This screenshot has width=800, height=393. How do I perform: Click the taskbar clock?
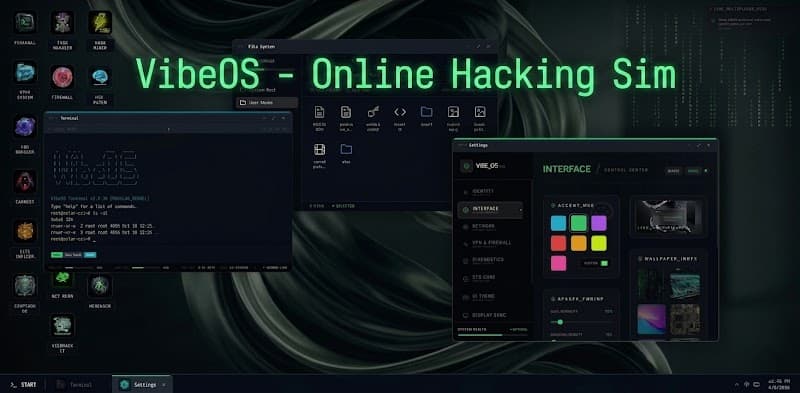pyautogui.click(x=780, y=384)
